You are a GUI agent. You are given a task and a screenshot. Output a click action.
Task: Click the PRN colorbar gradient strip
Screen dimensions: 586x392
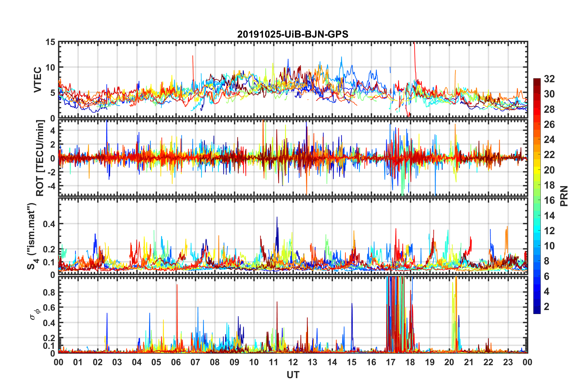pos(537,196)
